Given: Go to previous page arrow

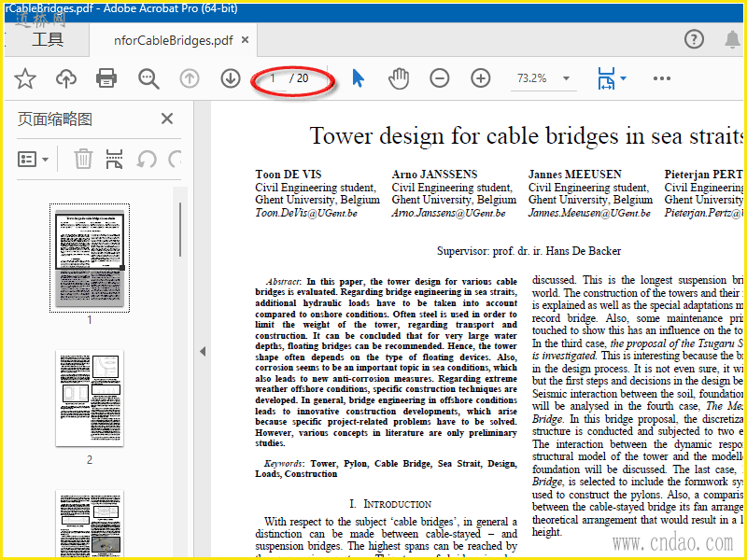Looking at the screenshot, I should pos(190,78).
